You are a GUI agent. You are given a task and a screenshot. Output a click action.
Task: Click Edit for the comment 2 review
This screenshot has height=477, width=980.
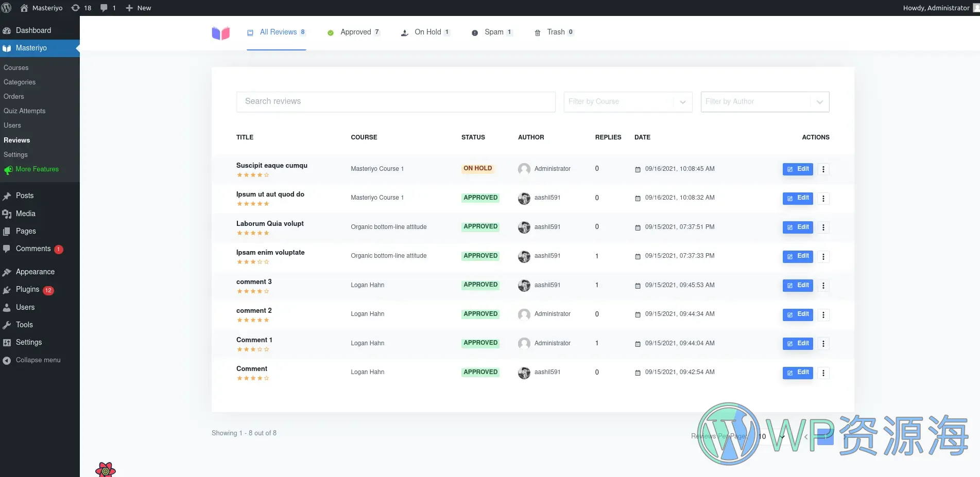797,314
